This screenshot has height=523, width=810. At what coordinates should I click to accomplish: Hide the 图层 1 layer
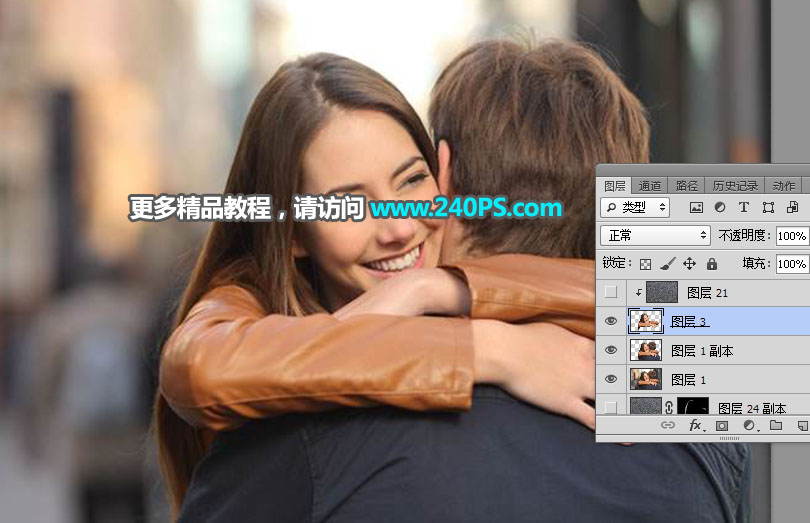611,379
